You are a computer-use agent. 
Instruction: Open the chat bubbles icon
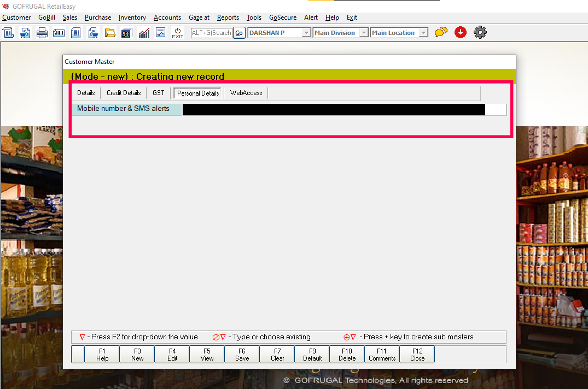(x=441, y=32)
